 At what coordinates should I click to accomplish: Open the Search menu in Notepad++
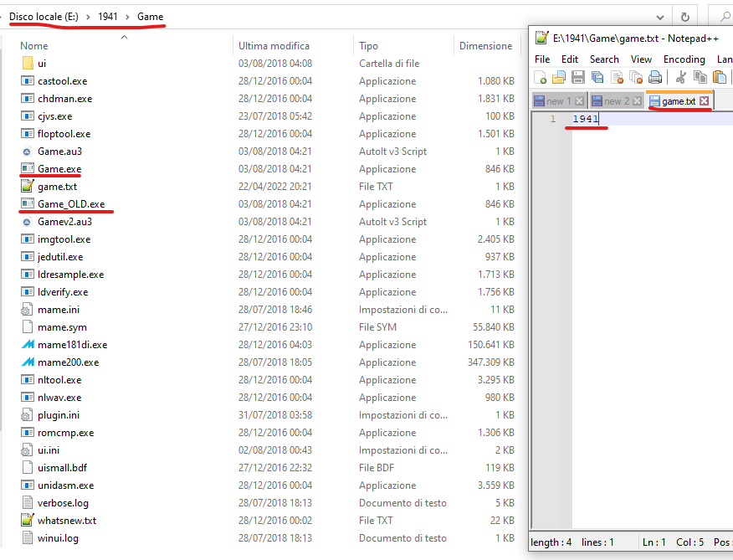(x=604, y=59)
